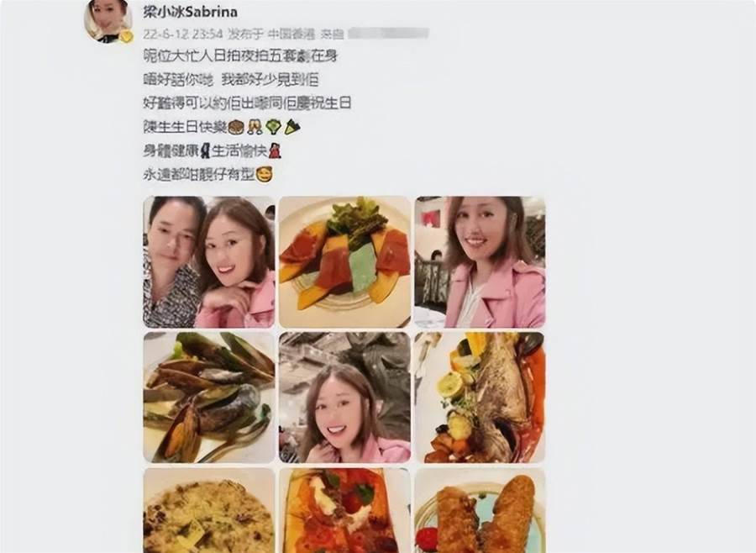Click the bouquet emoji in birthday line
Screen dimensions: 756x553
[273, 127]
